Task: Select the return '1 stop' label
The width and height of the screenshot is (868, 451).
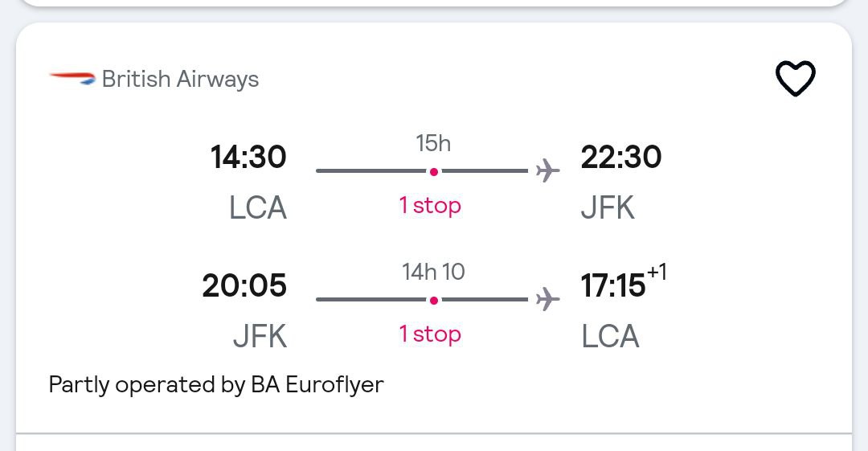Action: point(430,334)
